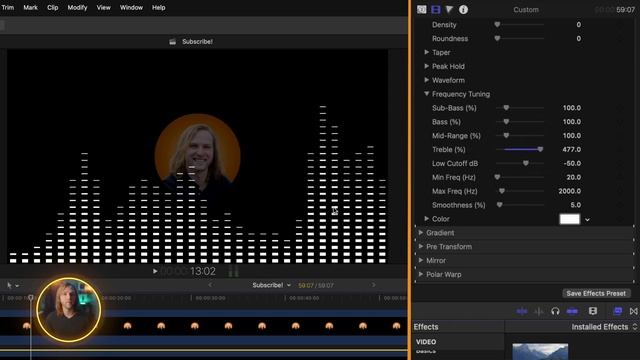Image resolution: width=640 pixels, height=360 pixels.
Task: Expand the Taper section
Action: pyautogui.click(x=427, y=52)
